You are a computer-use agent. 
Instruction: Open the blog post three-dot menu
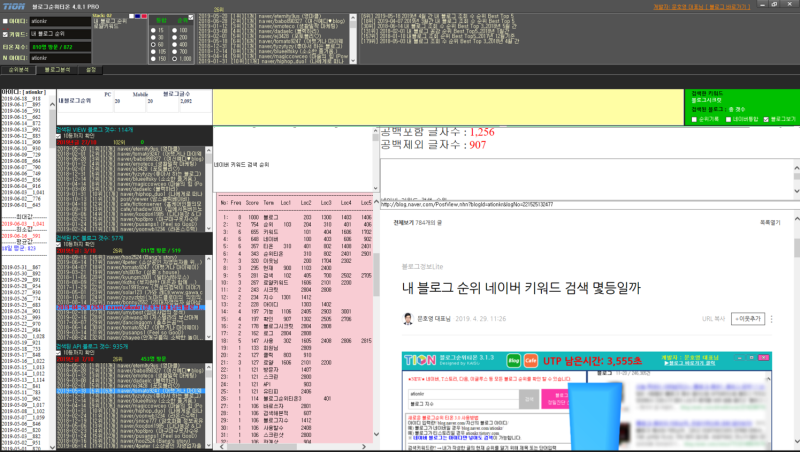click(x=771, y=319)
